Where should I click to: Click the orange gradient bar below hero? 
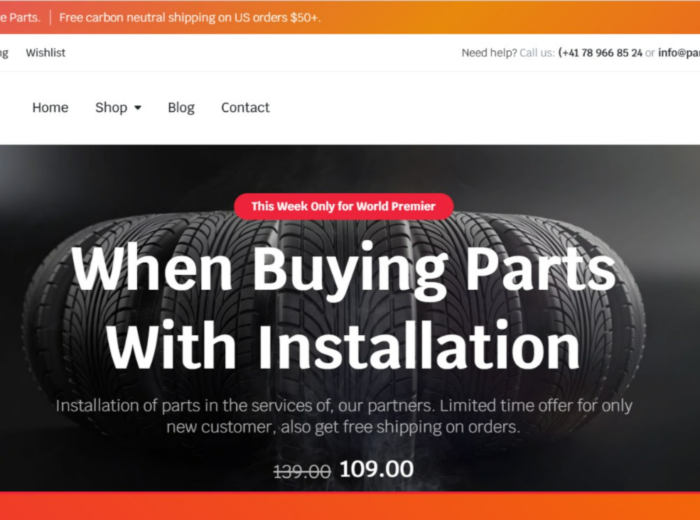[350, 506]
